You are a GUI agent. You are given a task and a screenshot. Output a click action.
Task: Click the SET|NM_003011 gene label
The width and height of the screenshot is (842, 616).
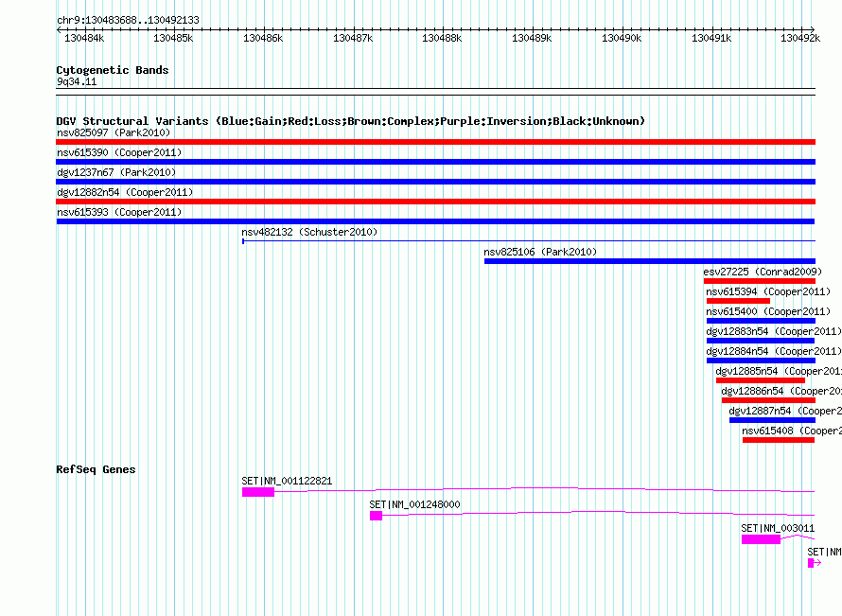(x=778, y=528)
